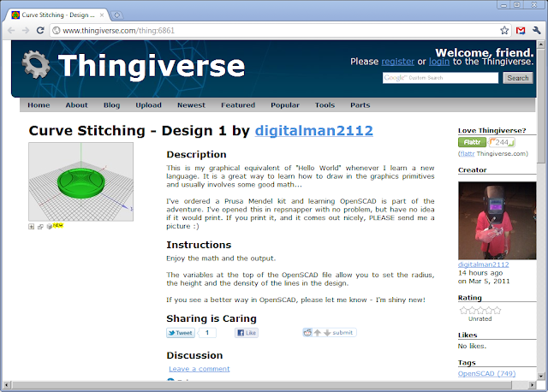This screenshot has height=392, width=548.
Task: Click the text 'No likes.'
Action: (472, 347)
